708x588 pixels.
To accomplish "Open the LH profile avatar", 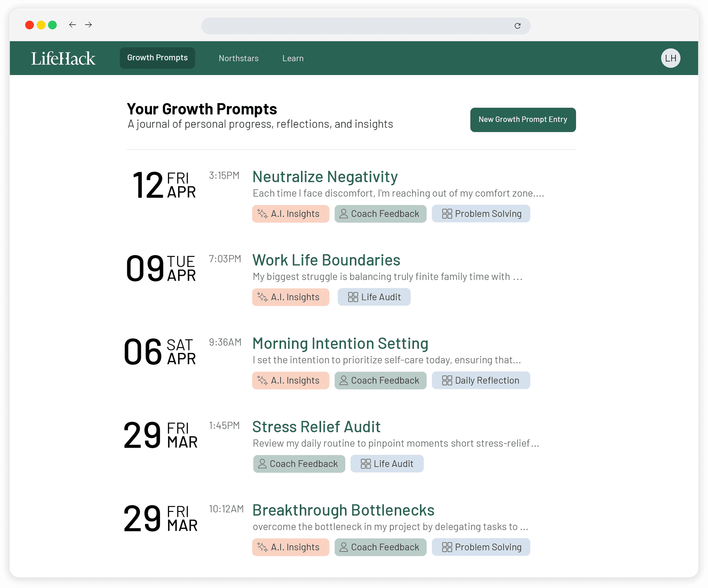I will point(670,58).
